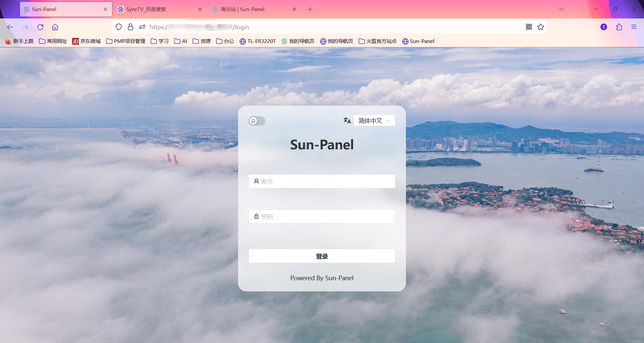Open a new tab with plus button
Screen dimensions: 644x343
310,9
